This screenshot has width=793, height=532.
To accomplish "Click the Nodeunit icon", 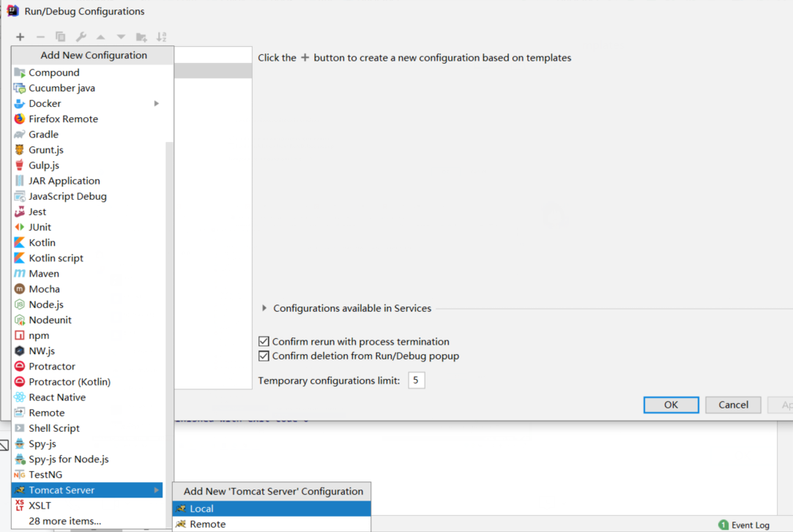I will tap(19, 320).
